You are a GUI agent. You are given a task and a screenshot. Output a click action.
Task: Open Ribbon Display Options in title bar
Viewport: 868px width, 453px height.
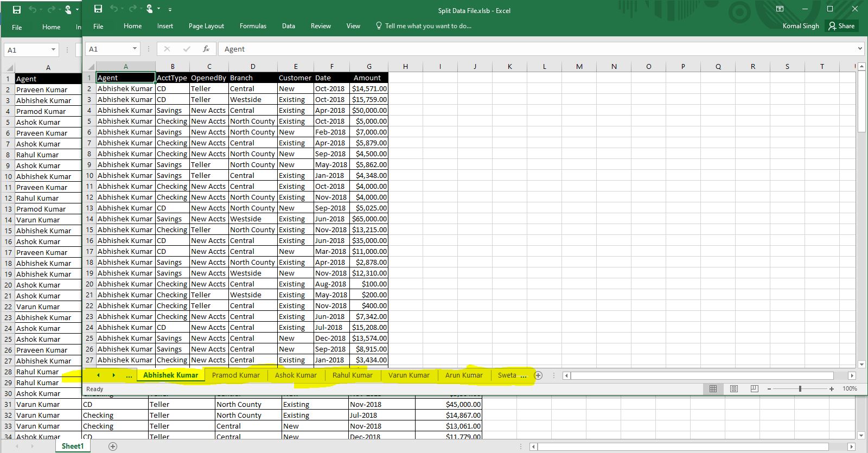(780, 9)
